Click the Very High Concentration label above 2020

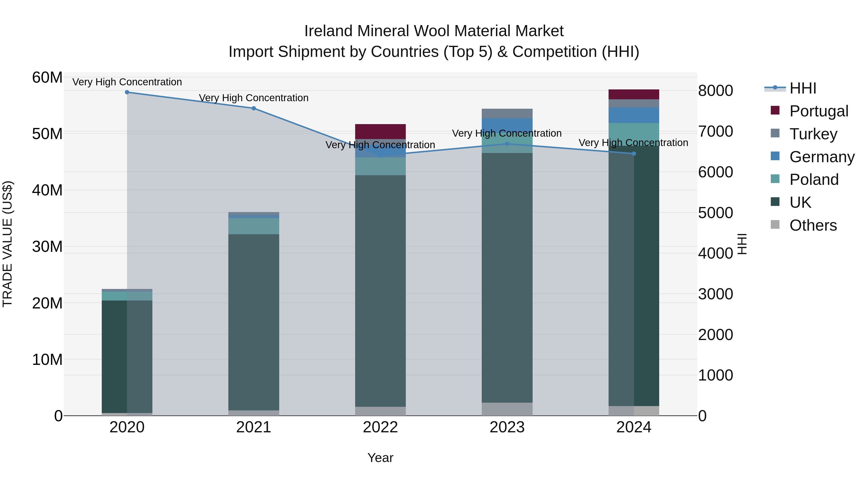pyautogui.click(x=127, y=82)
